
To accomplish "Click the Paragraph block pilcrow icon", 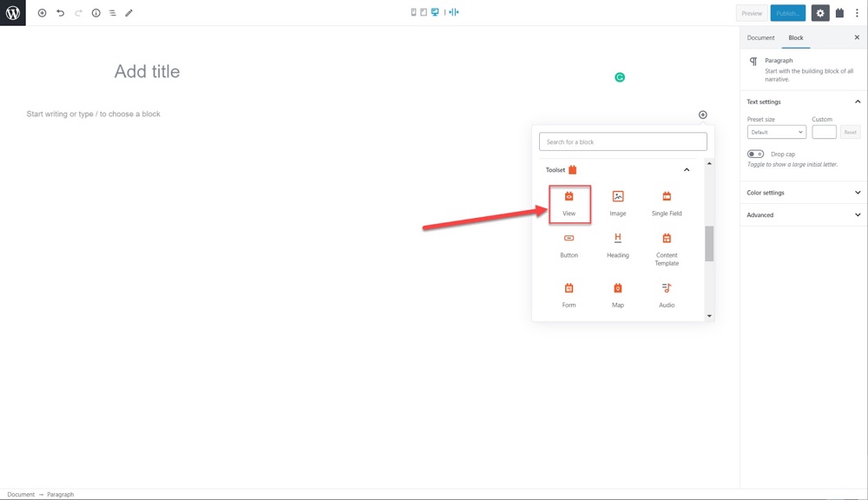I will [x=753, y=62].
